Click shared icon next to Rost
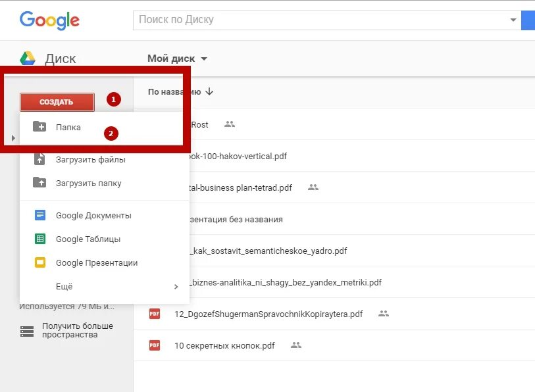The height and width of the screenshot is (392, 535). click(x=230, y=124)
